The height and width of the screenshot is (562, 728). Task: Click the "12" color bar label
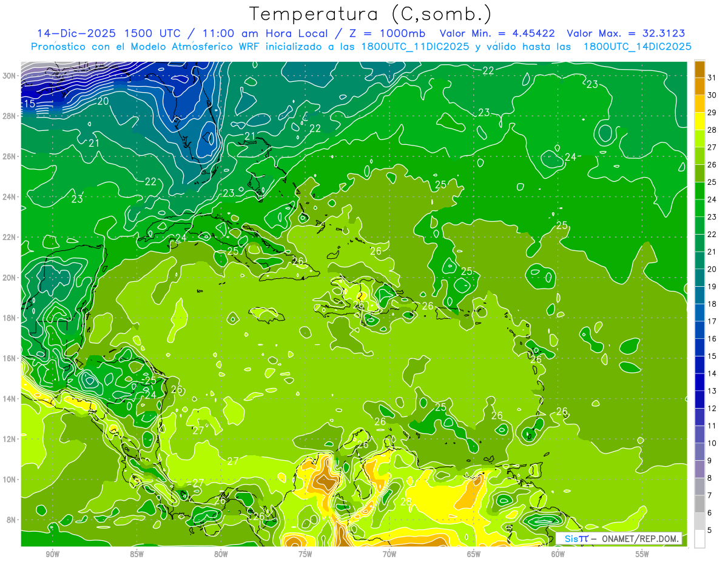[712, 408]
